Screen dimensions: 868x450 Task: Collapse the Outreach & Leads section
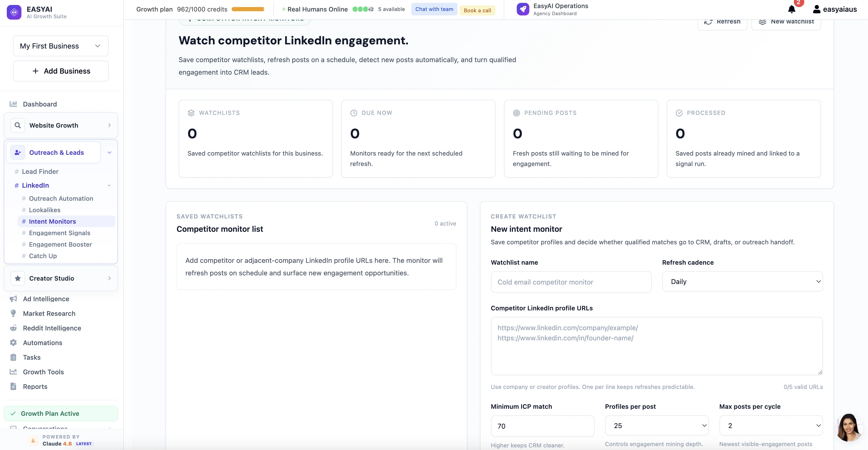pos(109,153)
